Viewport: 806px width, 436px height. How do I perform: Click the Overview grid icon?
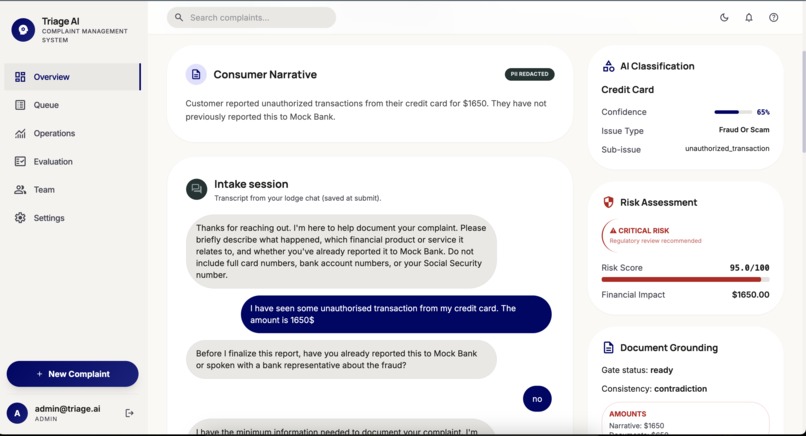click(x=20, y=77)
